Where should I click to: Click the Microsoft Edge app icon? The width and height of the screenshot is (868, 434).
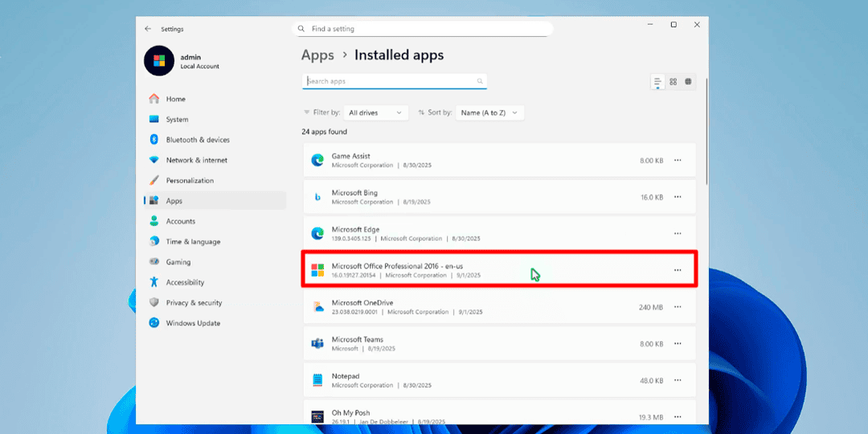317,233
